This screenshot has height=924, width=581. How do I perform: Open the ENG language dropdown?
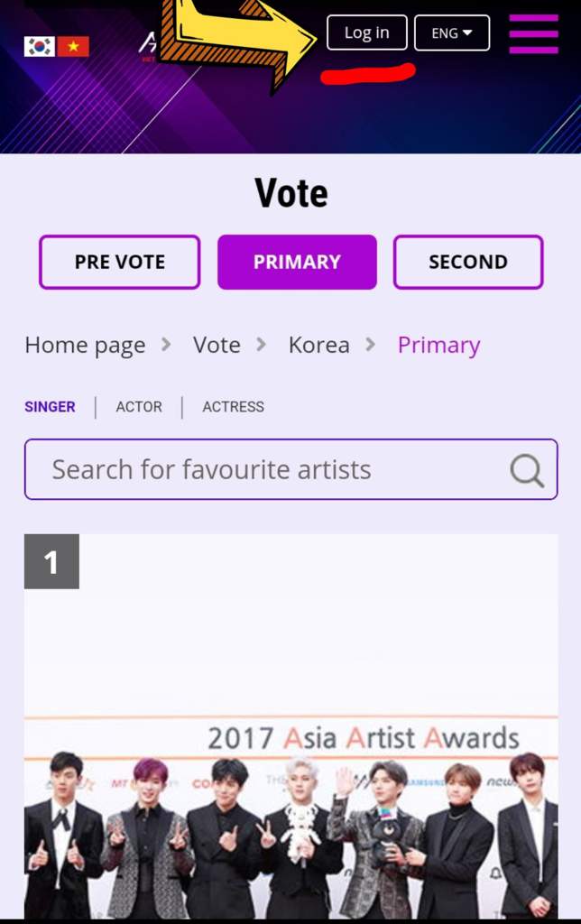coord(452,33)
